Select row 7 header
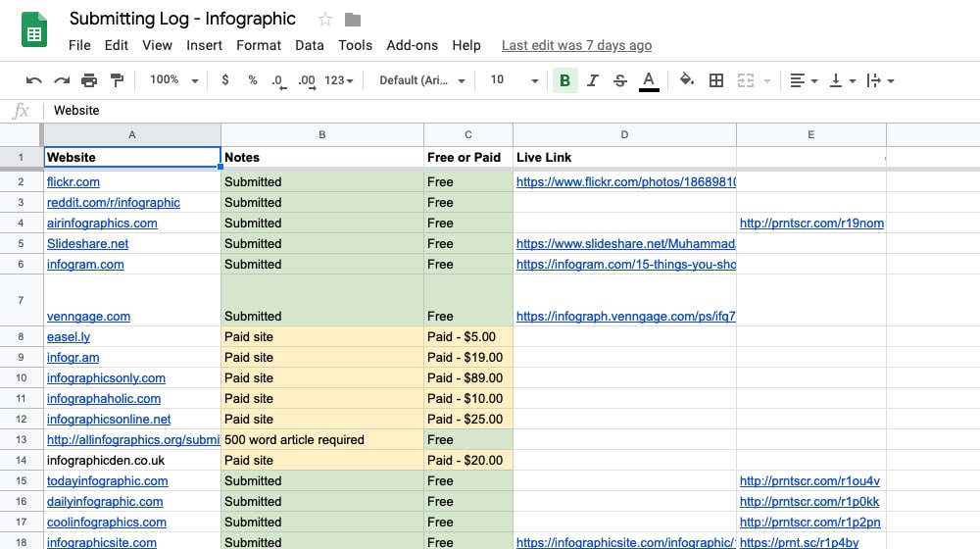 21,300
